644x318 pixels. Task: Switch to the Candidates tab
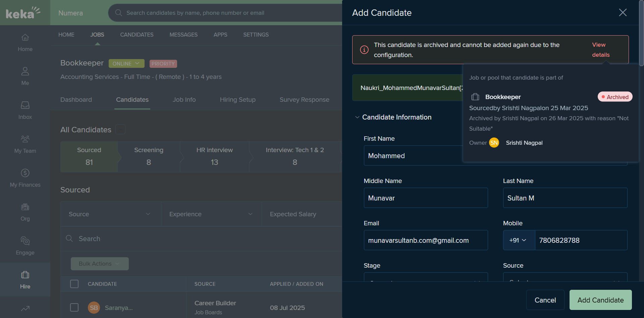point(132,100)
